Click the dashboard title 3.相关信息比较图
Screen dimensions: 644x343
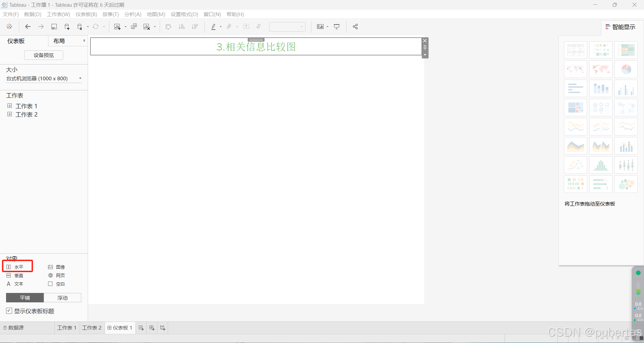point(256,47)
